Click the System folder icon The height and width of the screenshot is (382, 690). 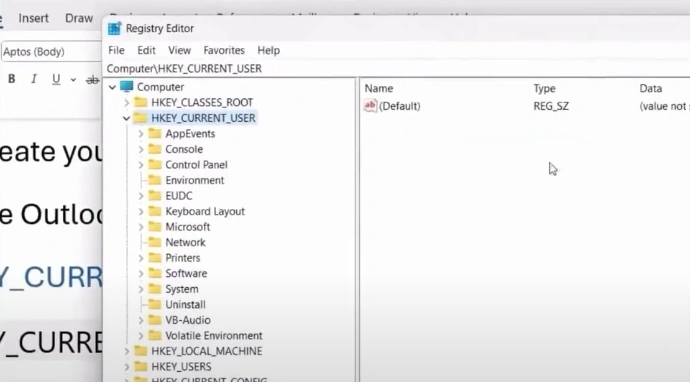(x=154, y=289)
